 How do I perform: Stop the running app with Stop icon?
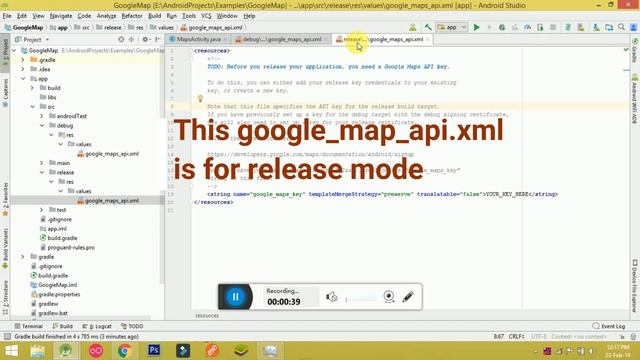pos(553,27)
